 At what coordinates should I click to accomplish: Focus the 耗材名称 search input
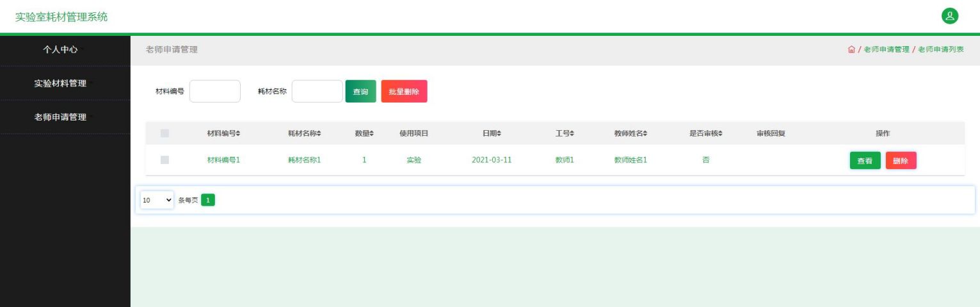coord(317,92)
